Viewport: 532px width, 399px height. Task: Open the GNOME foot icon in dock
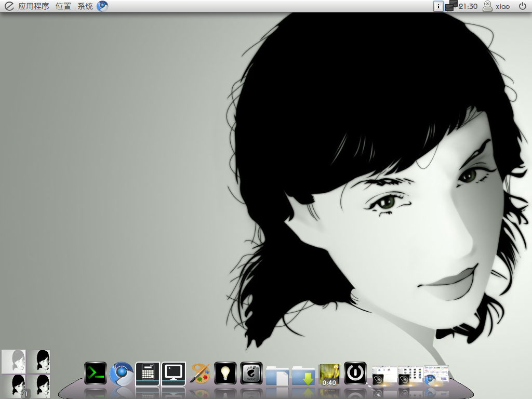(x=251, y=373)
